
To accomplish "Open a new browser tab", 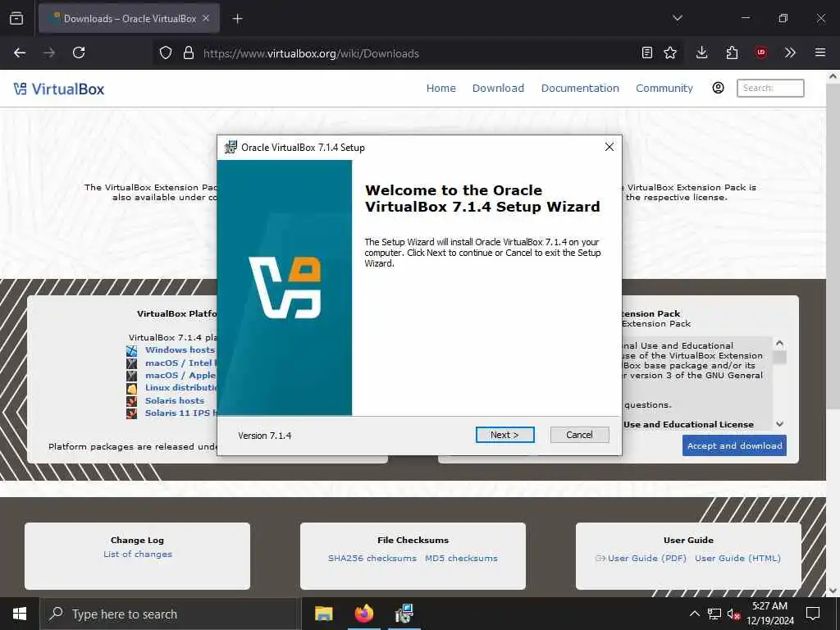I will coord(237,19).
